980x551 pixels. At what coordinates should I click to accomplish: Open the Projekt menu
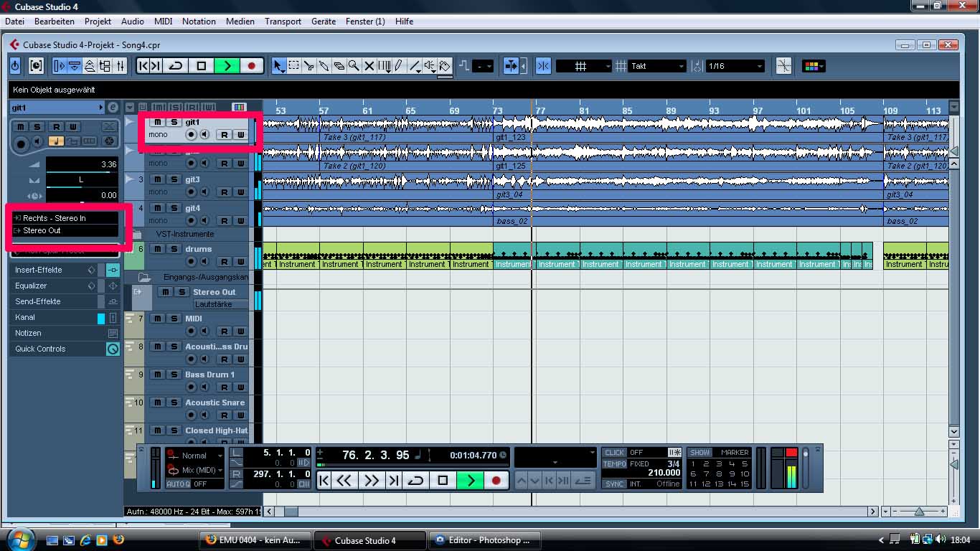coord(98,22)
